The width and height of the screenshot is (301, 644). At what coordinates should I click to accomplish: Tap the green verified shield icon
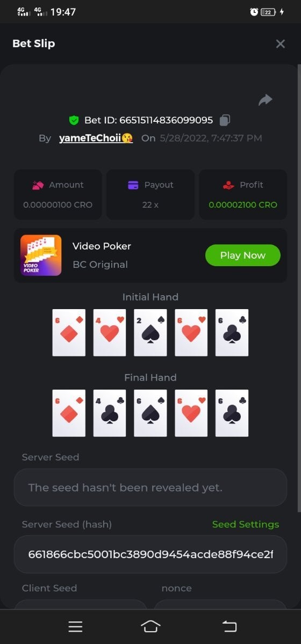tap(74, 120)
